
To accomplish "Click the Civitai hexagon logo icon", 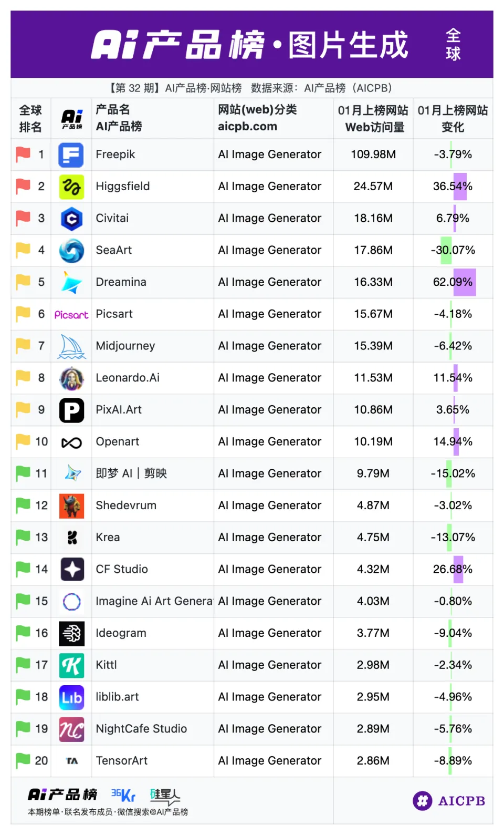I will 71,219.
